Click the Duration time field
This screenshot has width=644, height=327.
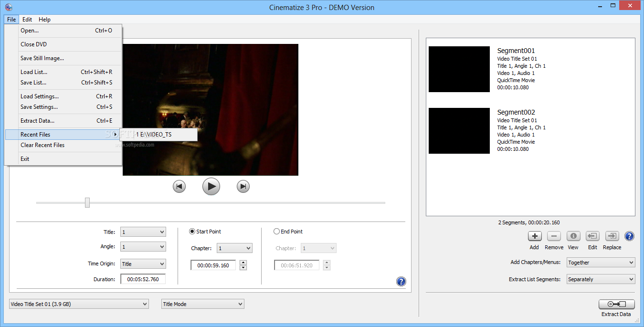pos(143,279)
